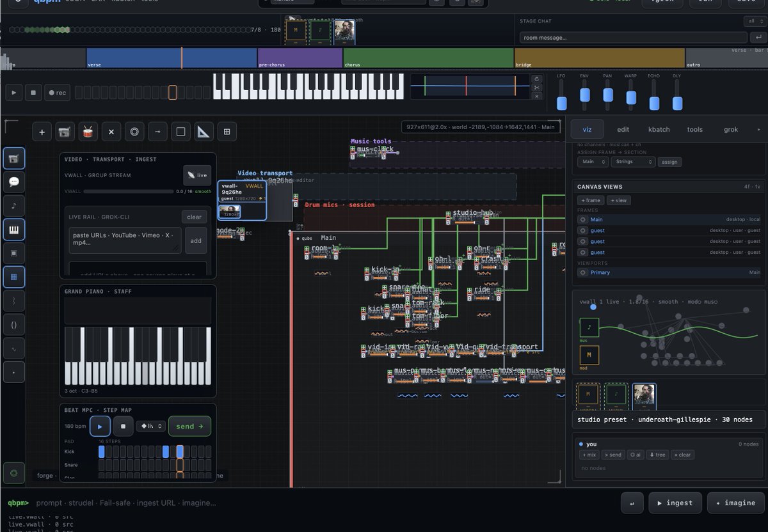
Task: Select the grid tool in canvas toolbar
Action: pos(227,132)
